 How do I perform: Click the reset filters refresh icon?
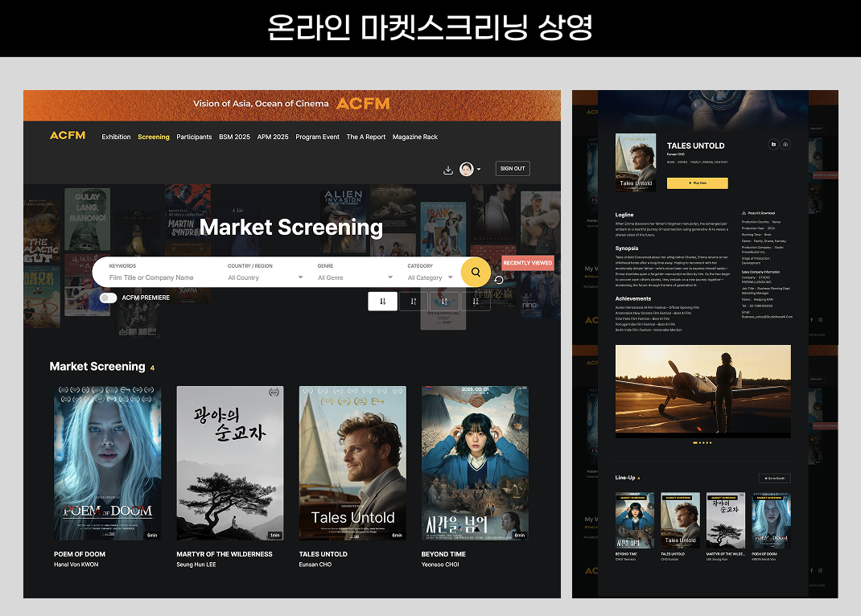(499, 280)
